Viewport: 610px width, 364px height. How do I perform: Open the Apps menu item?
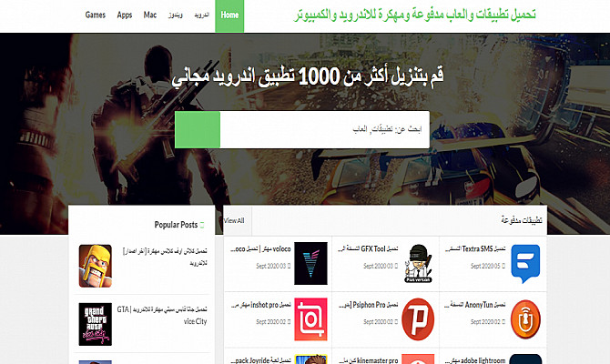125,15
